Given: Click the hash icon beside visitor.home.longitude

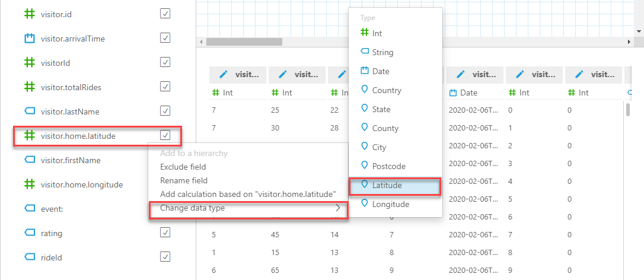Looking at the screenshot, I should [x=29, y=184].
